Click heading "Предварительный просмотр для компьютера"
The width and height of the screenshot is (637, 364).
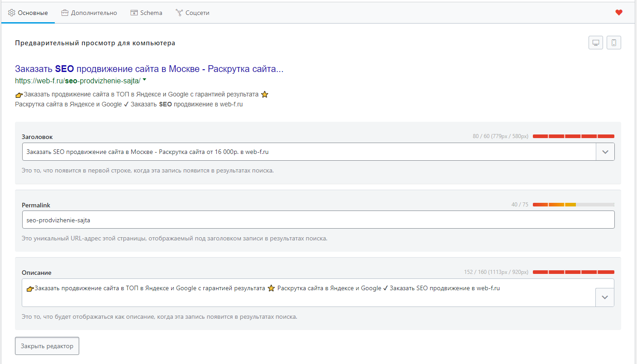[x=95, y=43]
